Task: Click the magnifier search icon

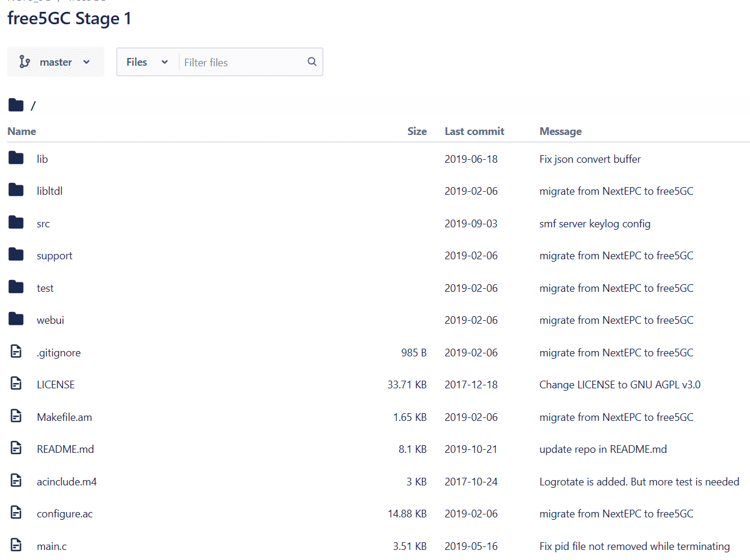Action: (x=312, y=62)
